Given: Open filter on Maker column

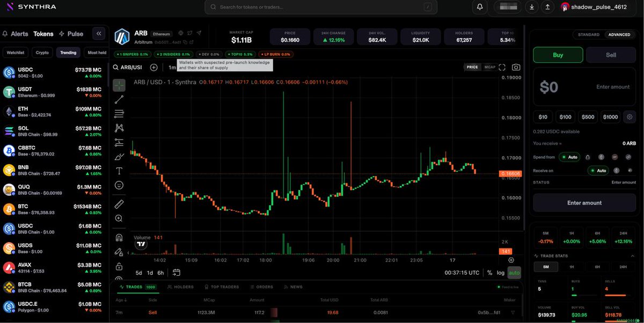Looking at the screenshot, I should 513,313.
